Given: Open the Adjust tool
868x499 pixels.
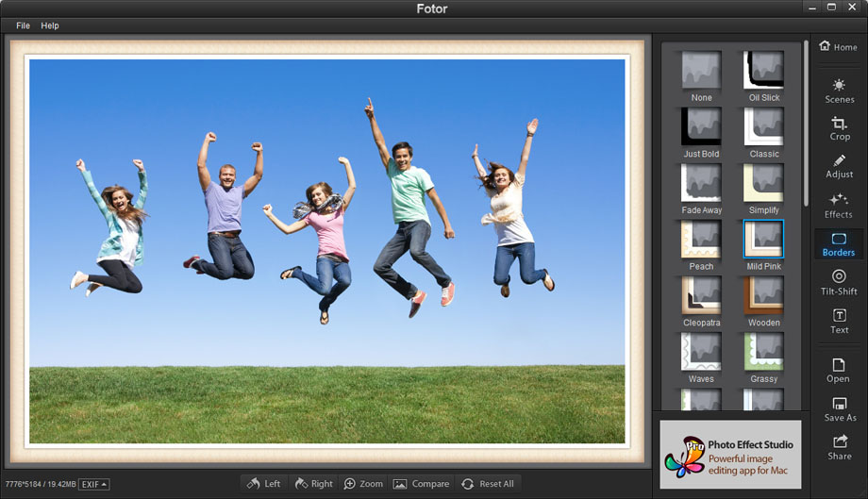Looking at the screenshot, I should coord(839,166).
